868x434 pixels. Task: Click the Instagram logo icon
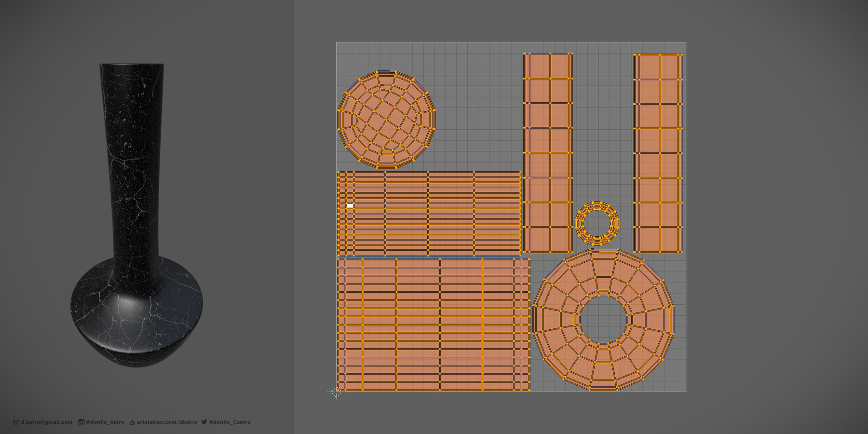(81, 422)
